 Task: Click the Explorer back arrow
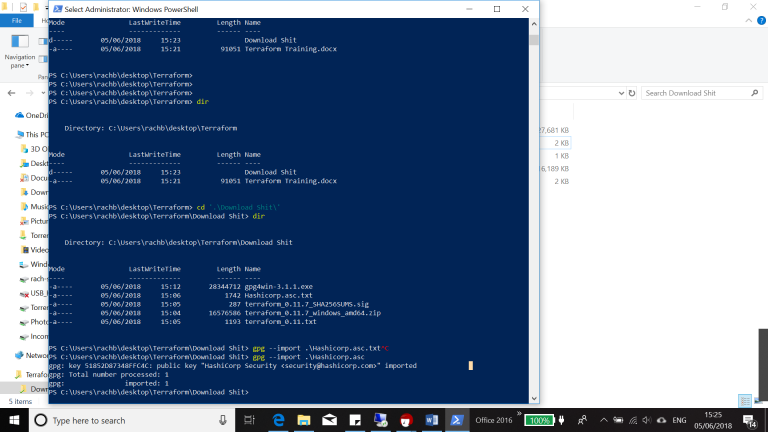(11, 93)
